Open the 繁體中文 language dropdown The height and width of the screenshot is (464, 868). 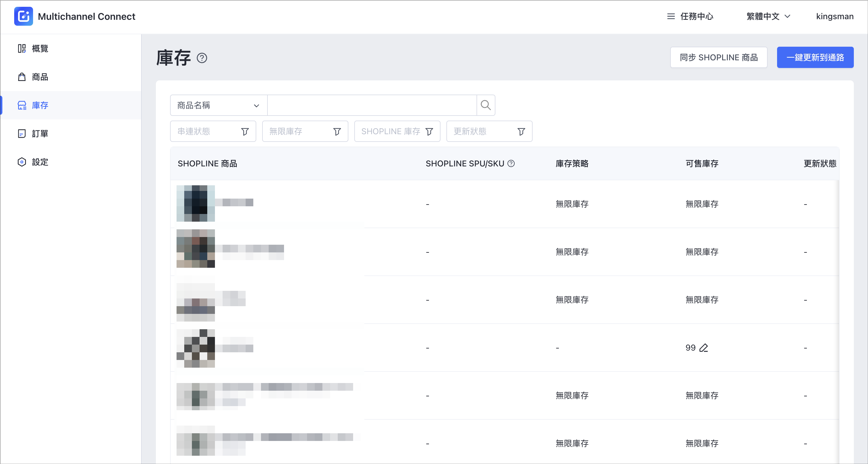tap(768, 16)
